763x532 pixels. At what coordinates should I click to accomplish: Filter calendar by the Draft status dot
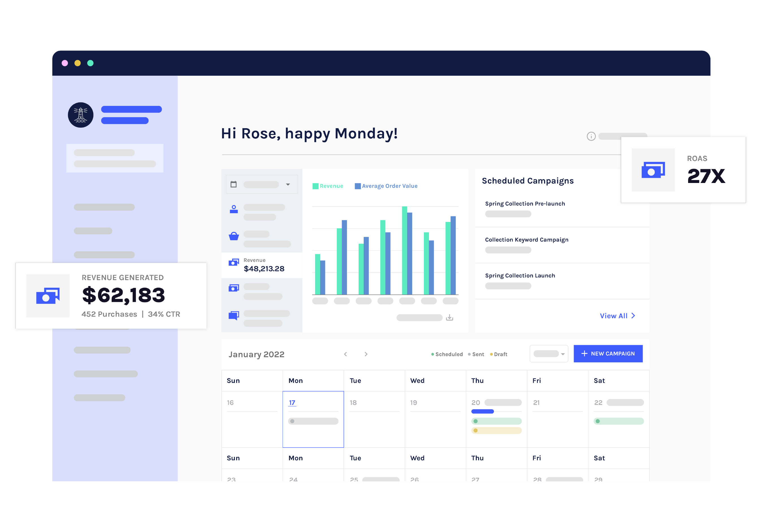(x=491, y=354)
